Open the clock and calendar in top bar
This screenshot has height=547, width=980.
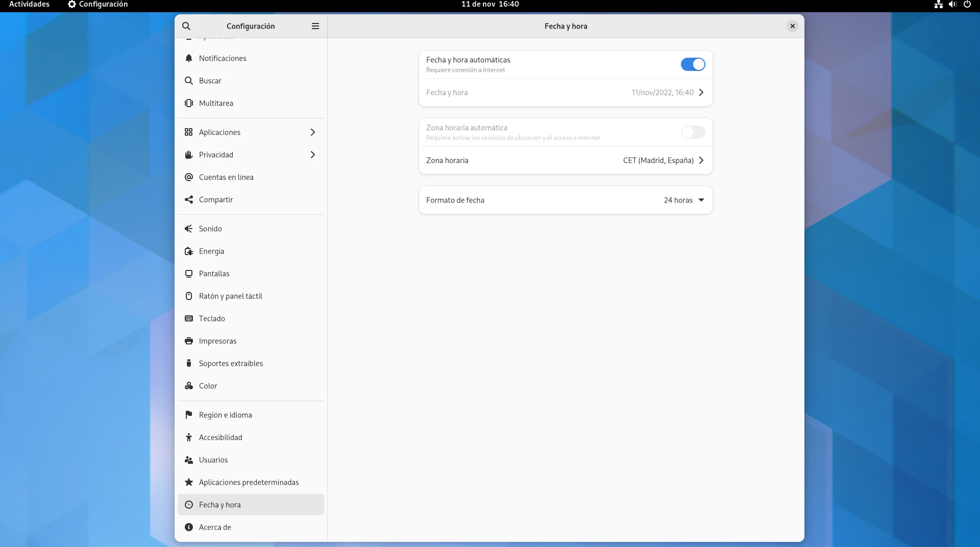[489, 4]
